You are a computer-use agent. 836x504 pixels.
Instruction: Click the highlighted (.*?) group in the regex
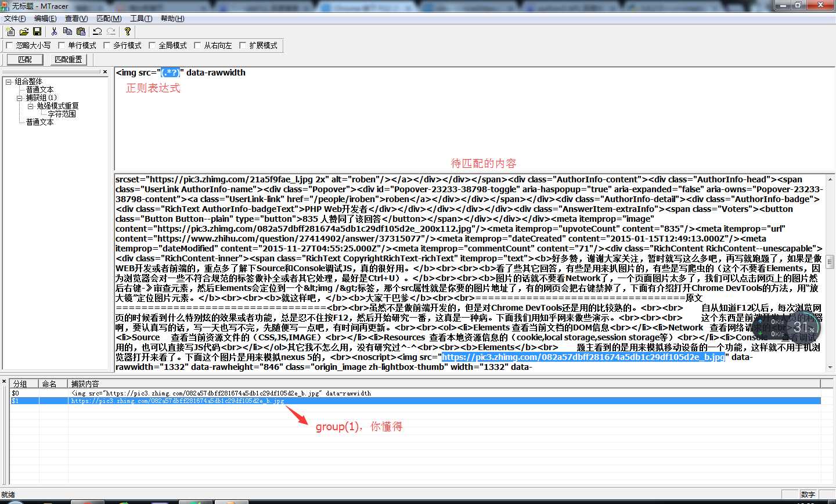(x=171, y=73)
